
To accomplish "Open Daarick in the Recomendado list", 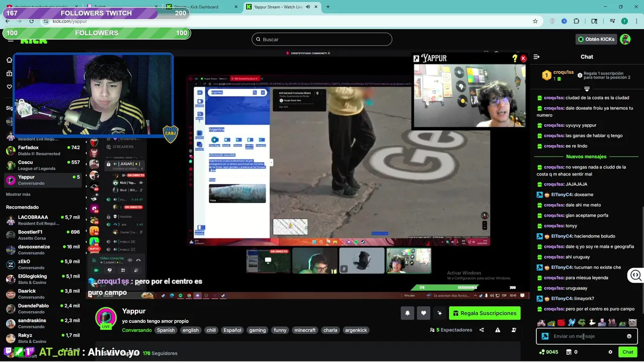I will point(43,294).
